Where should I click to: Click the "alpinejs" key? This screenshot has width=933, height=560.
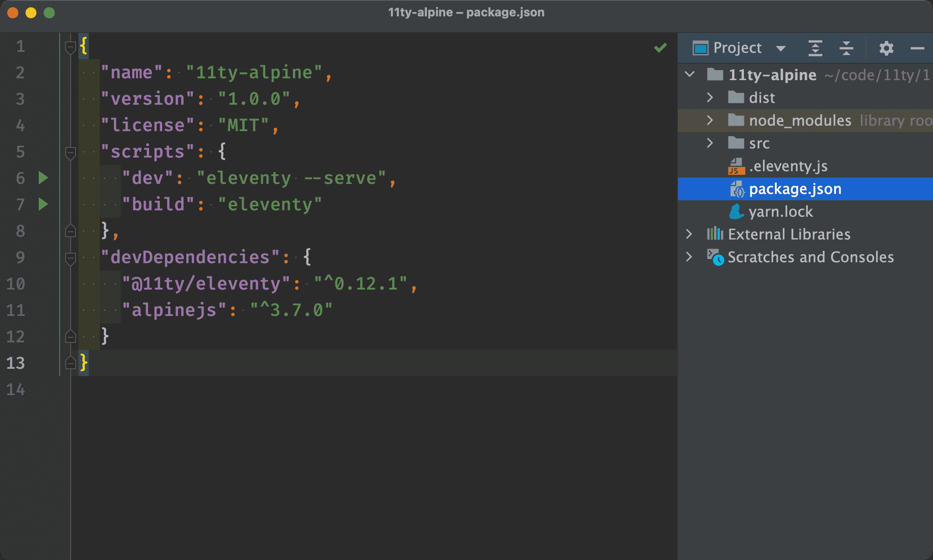(174, 310)
